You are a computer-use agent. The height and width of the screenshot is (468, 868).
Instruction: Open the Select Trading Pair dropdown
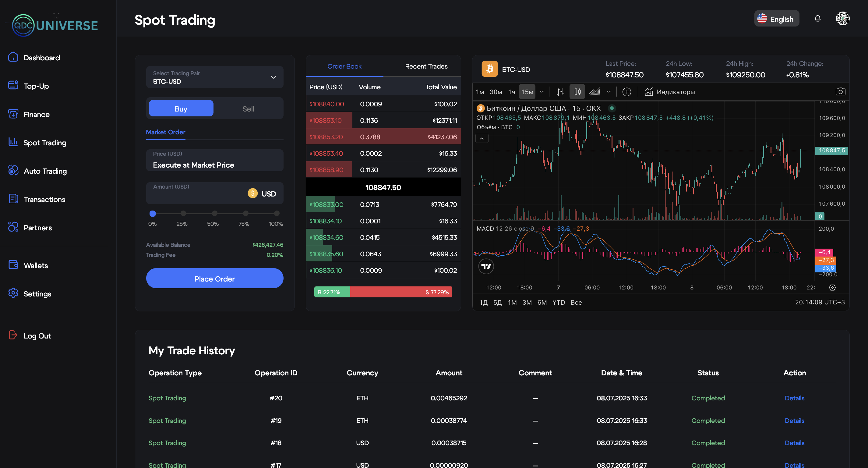(215, 77)
